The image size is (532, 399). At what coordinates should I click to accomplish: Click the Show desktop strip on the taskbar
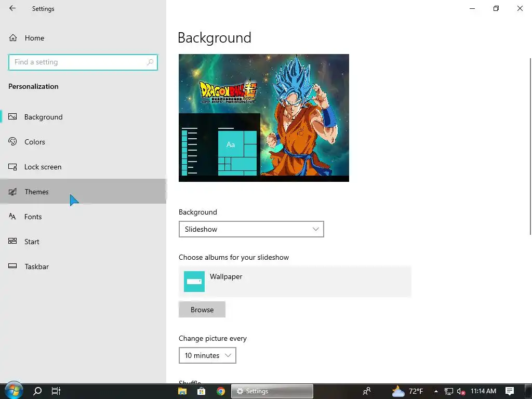click(528, 391)
